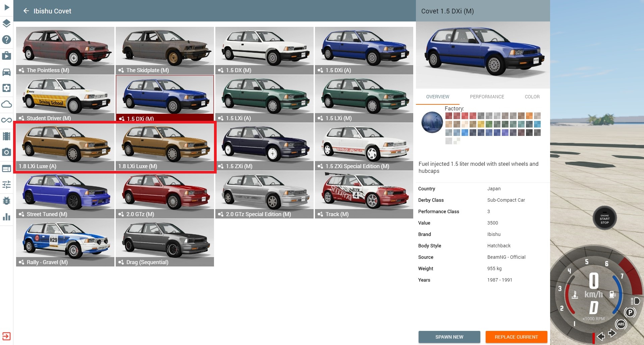The width and height of the screenshot is (644, 345).
Task: Open the bar chart performance icon
Action: [x=6, y=217]
